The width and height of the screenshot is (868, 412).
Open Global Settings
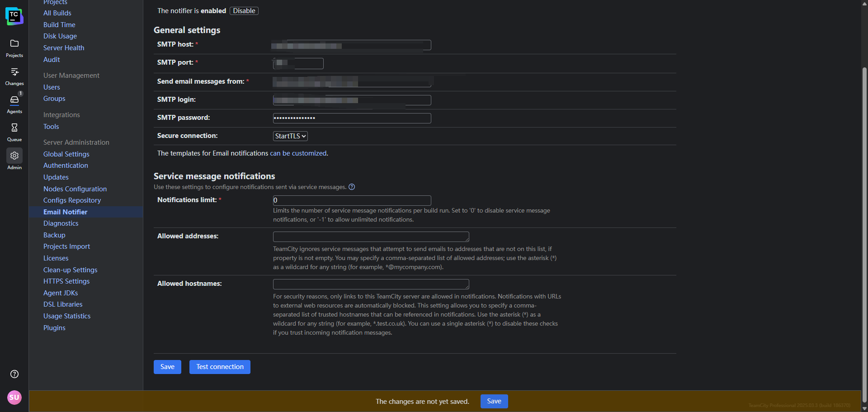(66, 154)
